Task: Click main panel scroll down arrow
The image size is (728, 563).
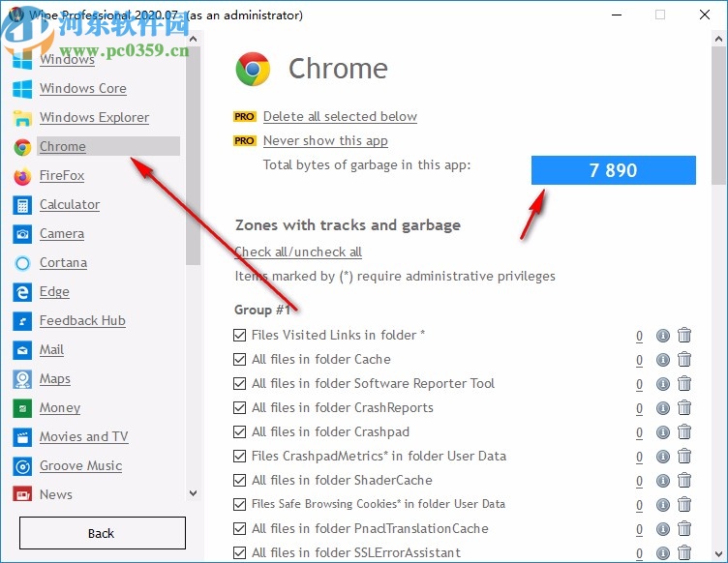Action: (x=718, y=554)
